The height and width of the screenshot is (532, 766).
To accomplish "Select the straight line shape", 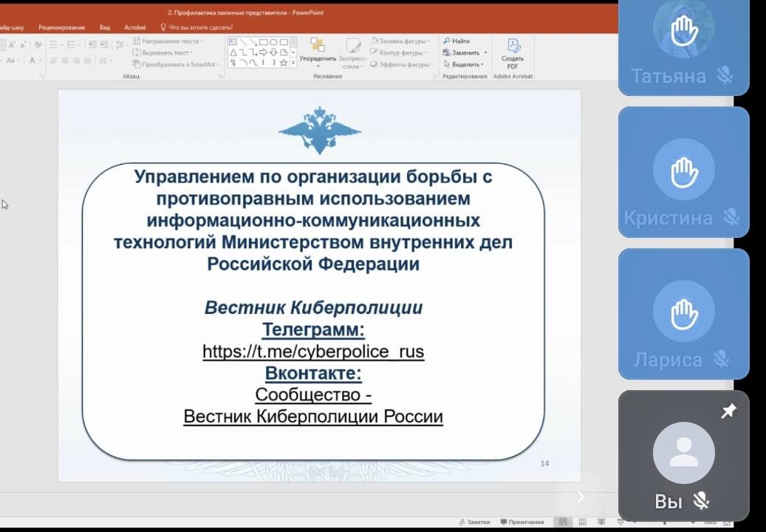I will click(x=243, y=42).
